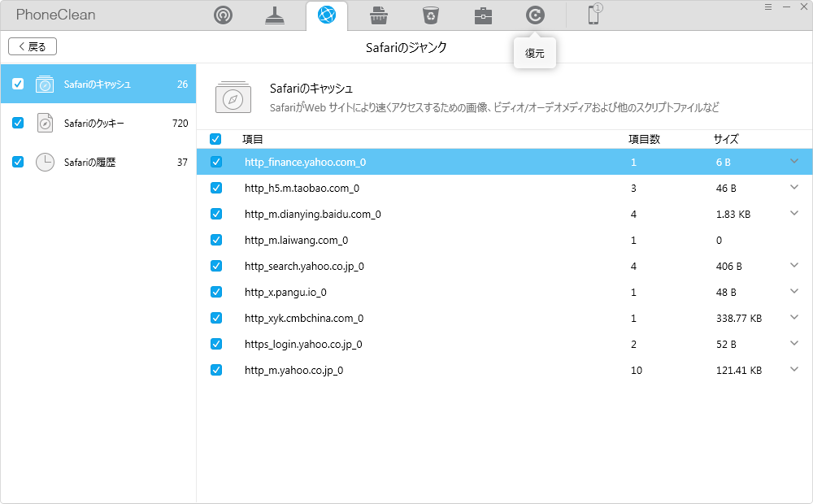The height and width of the screenshot is (504, 813).
Task: Select Safariのキャッシュ category
Action: [x=98, y=84]
